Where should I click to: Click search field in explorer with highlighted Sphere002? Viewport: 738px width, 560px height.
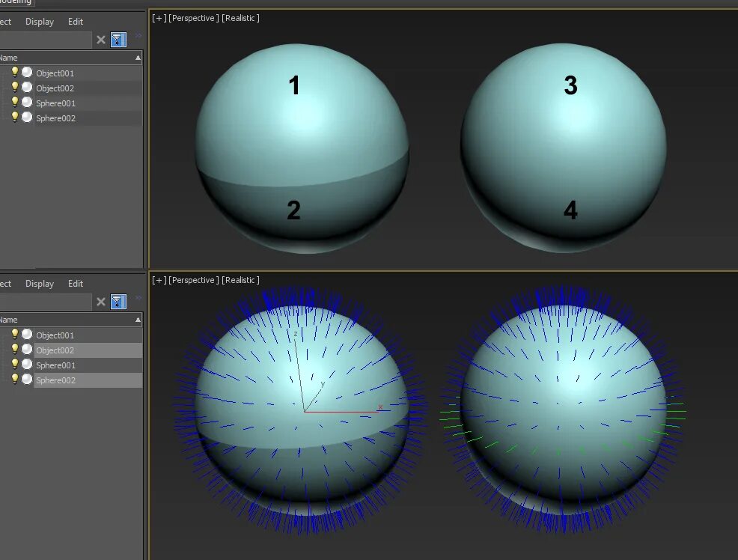tap(46, 302)
